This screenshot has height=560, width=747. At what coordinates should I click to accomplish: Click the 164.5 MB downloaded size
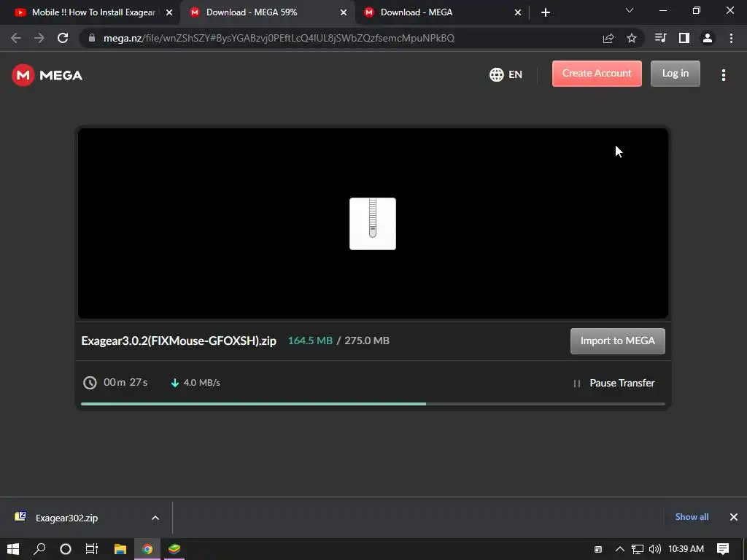pyautogui.click(x=310, y=341)
